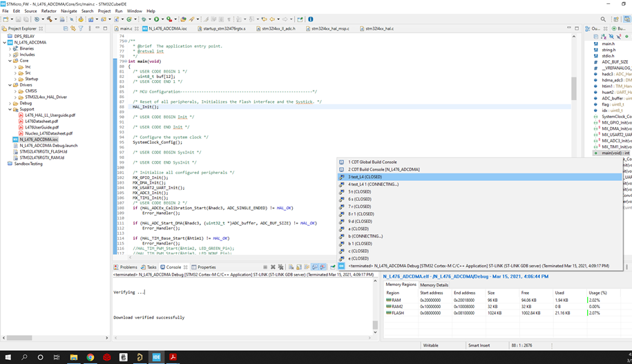Collapse the Drivers folder node
632x364 pixels.
click(x=10, y=85)
